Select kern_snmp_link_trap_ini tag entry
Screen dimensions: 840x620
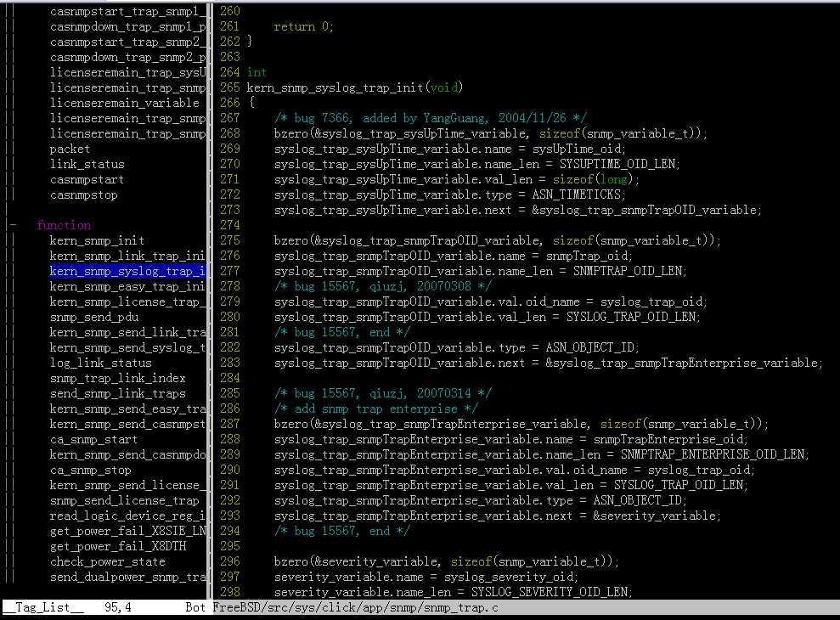[127, 256]
